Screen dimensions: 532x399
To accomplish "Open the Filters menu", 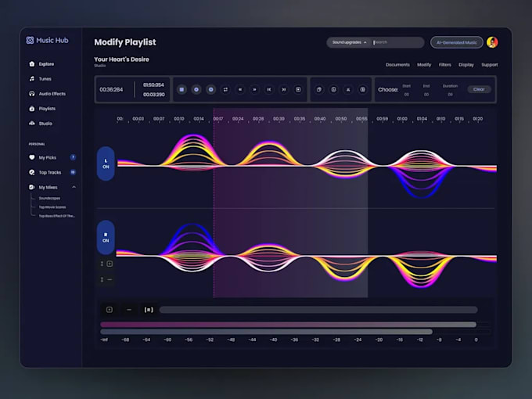I will (x=445, y=64).
